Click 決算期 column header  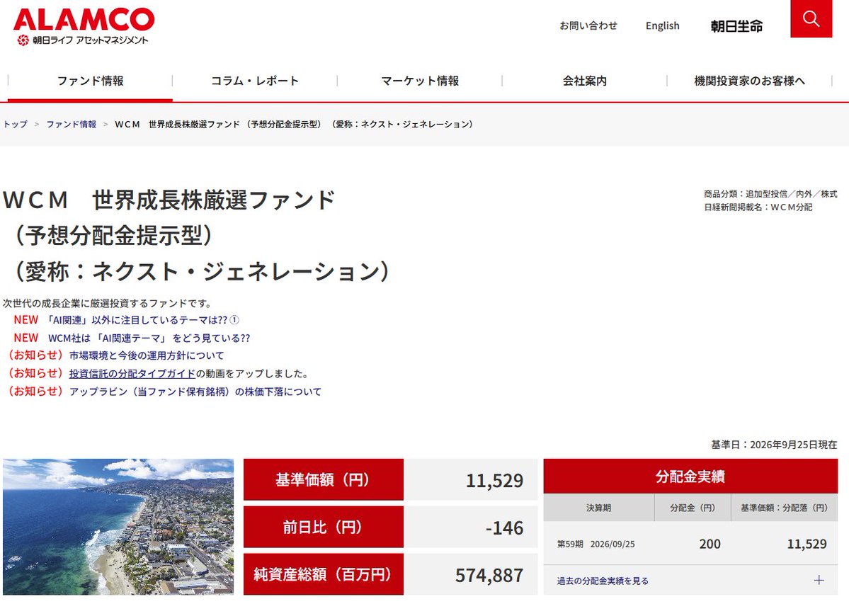point(599,508)
